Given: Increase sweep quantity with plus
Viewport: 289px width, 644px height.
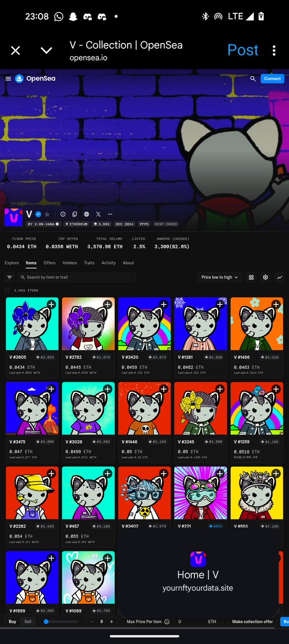Looking at the screenshot, I should coord(111,621).
